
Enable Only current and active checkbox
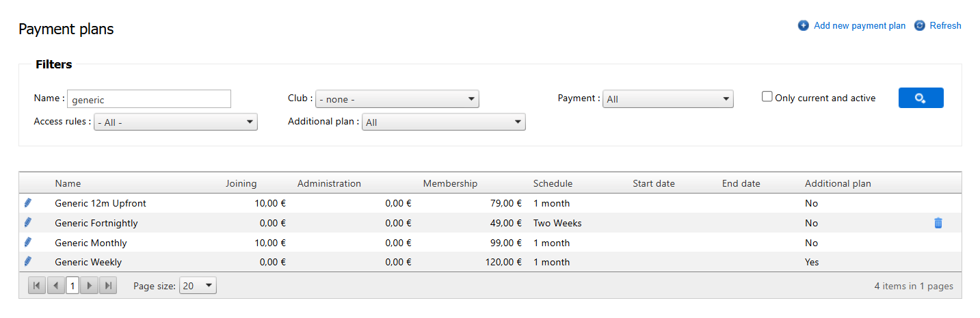767,97
